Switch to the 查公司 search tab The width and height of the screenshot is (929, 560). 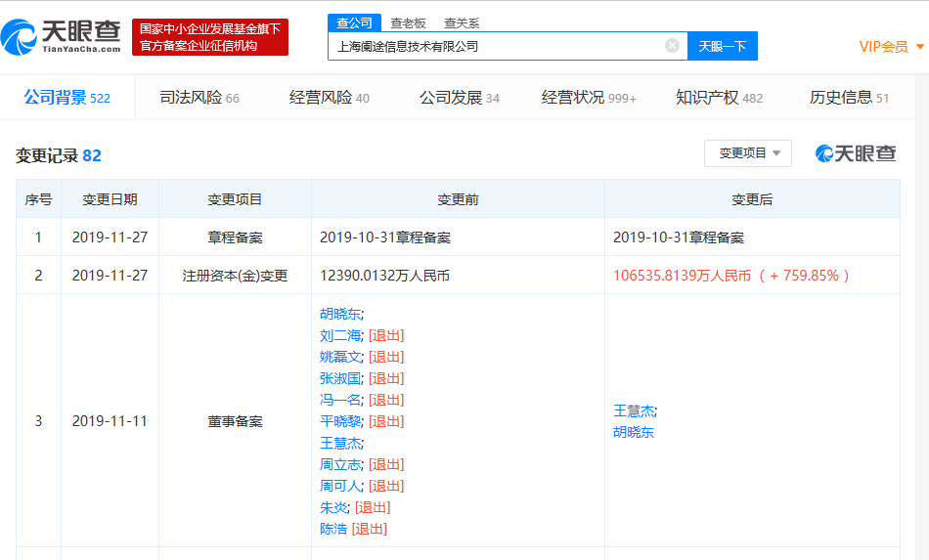354,23
